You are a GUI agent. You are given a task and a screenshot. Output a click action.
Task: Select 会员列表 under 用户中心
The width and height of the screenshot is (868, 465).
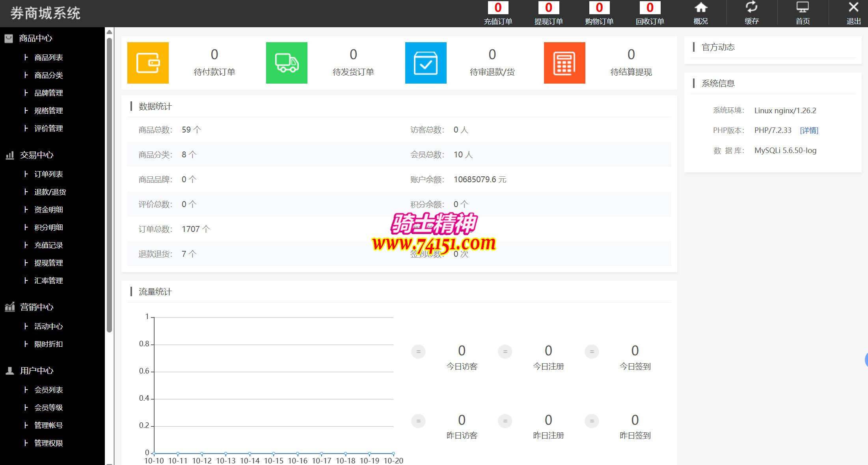click(x=48, y=390)
